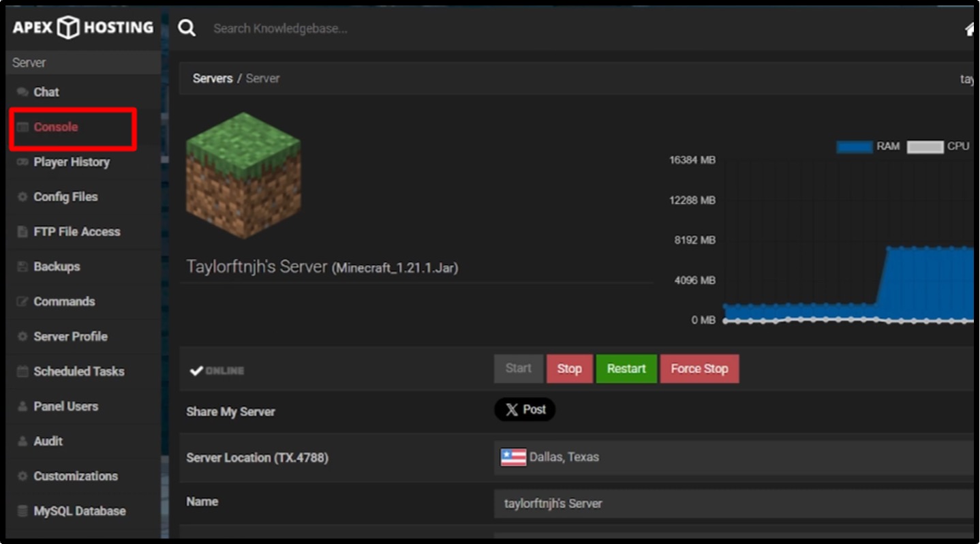The width and height of the screenshot is (980, 544).
Task: Open the Commands section
Action: 64,301
